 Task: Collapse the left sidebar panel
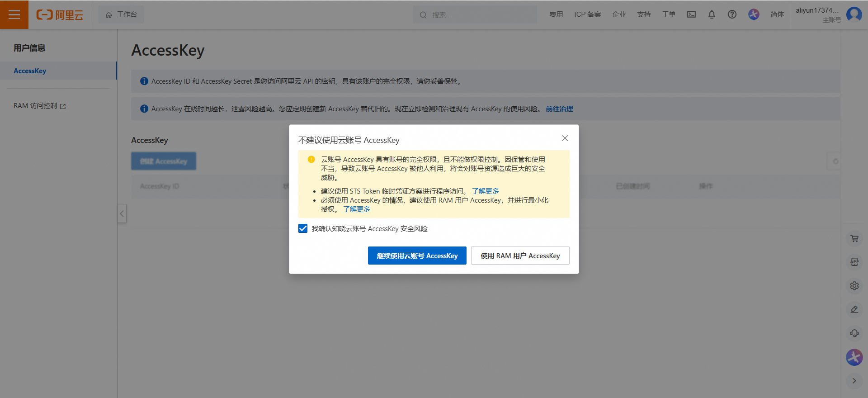pyautogui.click(x=122, y=213)
